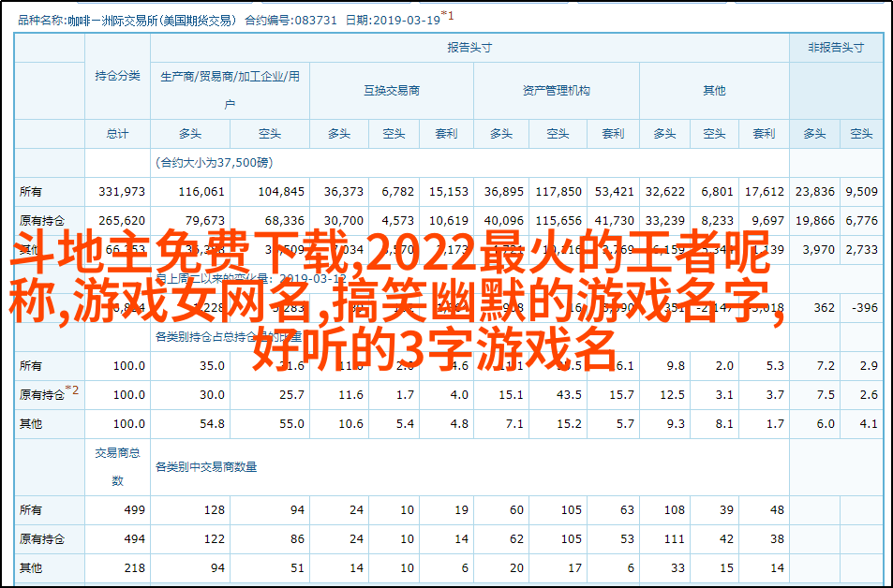The height and width of the screenshot is (588, 893).
Task: Click the trader count 122
Action: (215, 539)
